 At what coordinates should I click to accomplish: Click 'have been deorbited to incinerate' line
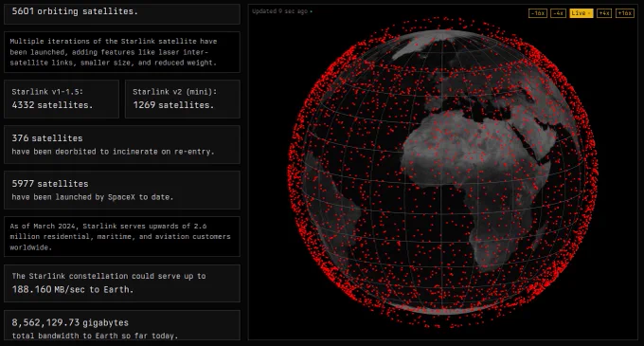tap(113, 152)
